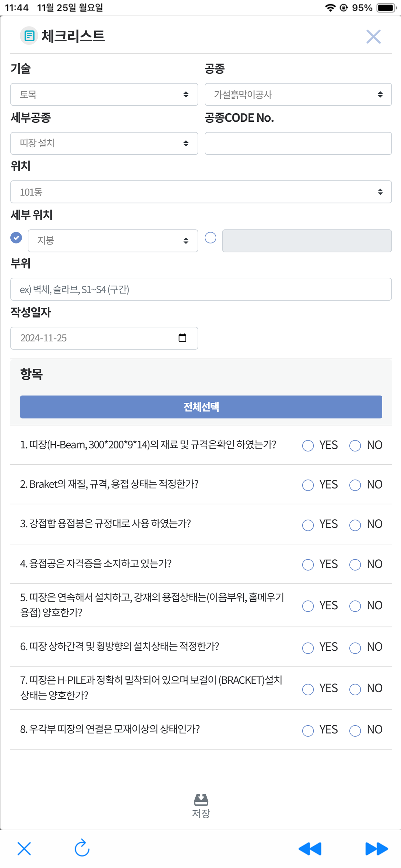Tap the bottom-left blue X icon
The image size is (401, 868).
pyautogui.click(x=24, y=848)
